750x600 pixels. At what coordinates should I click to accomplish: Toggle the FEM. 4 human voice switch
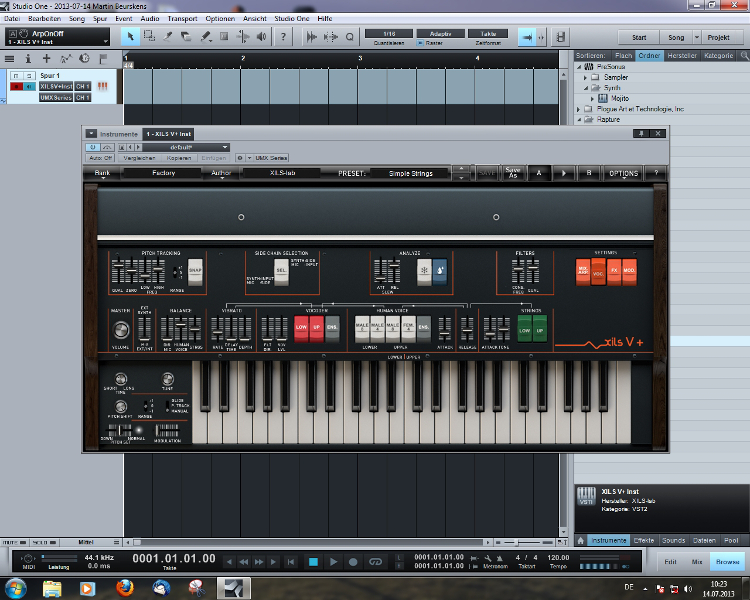[x=408, y=328]
